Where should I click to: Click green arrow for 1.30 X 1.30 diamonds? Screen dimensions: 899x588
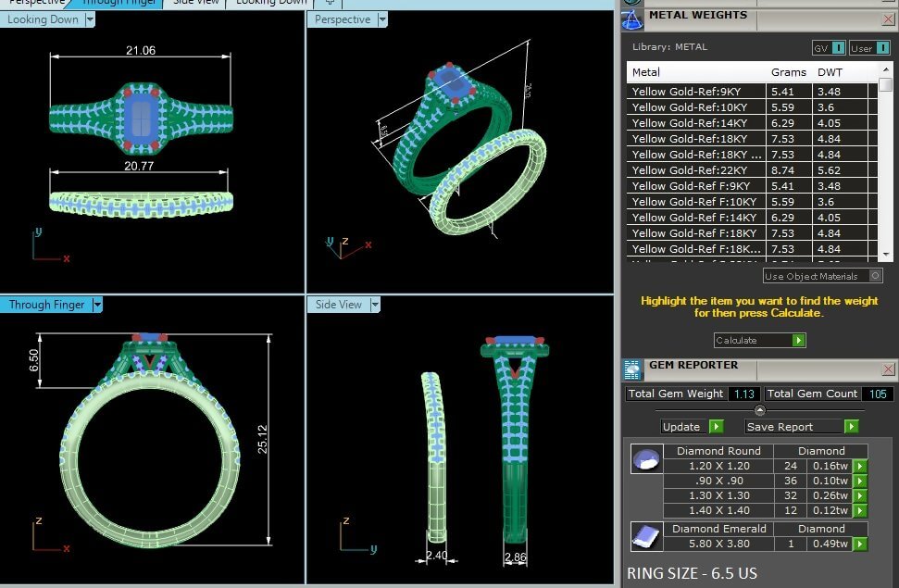coord(861,495)
